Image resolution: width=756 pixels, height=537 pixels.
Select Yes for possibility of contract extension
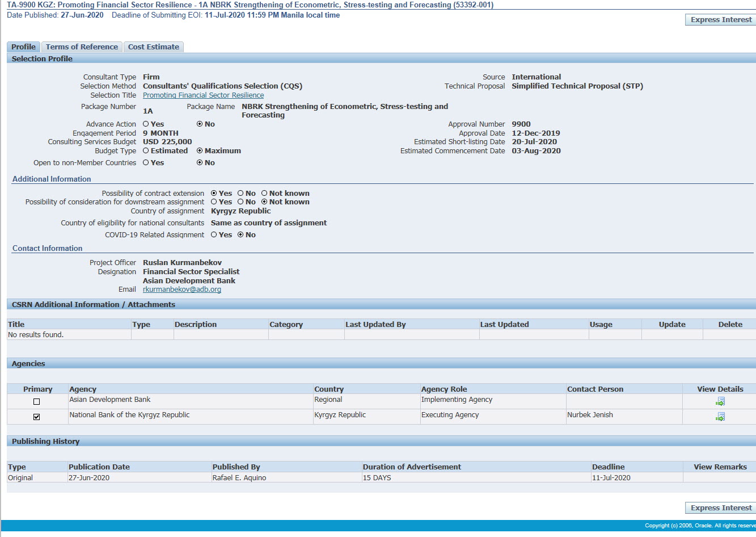[214, 194]
